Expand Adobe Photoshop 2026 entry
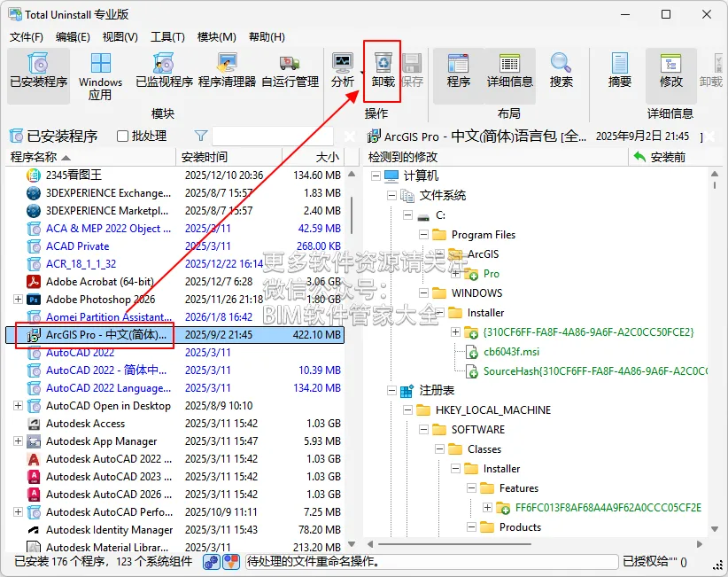Image resolution: width=728 pixels, height=577 pixels. coord(18,300)
